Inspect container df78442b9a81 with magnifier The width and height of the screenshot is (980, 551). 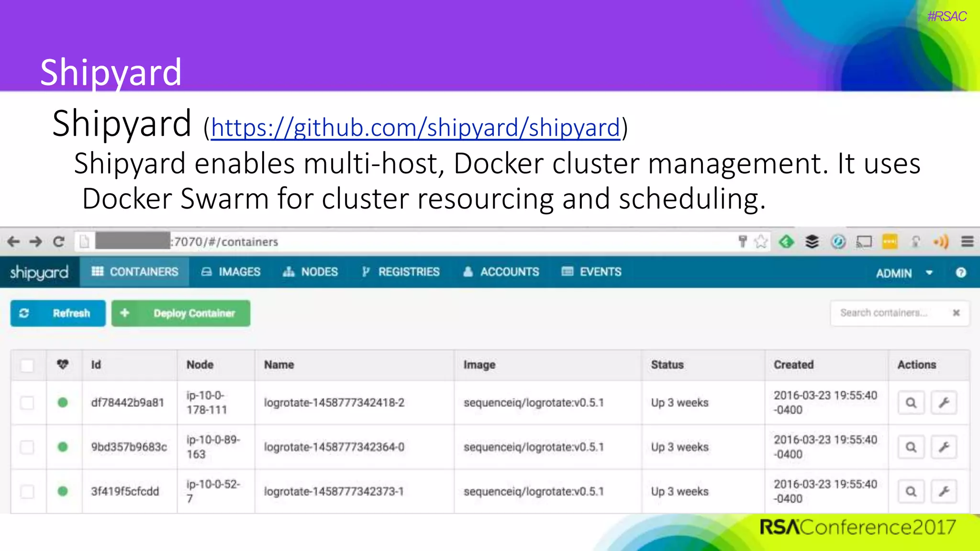click(x=911, y=403)
